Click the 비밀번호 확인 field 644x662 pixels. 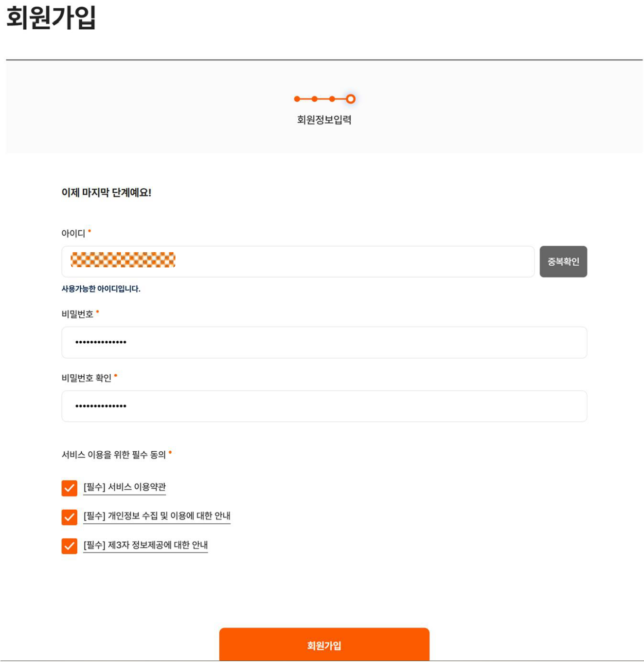324,406
